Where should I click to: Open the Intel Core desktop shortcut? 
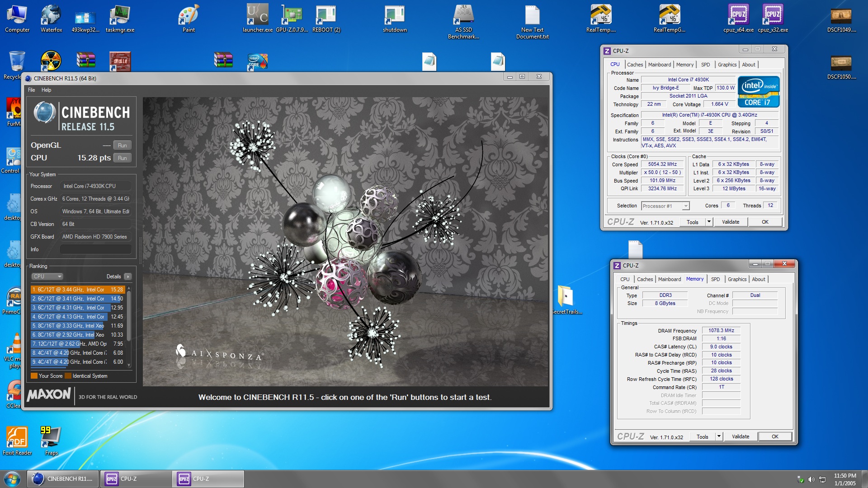click(x=258, y=61)
